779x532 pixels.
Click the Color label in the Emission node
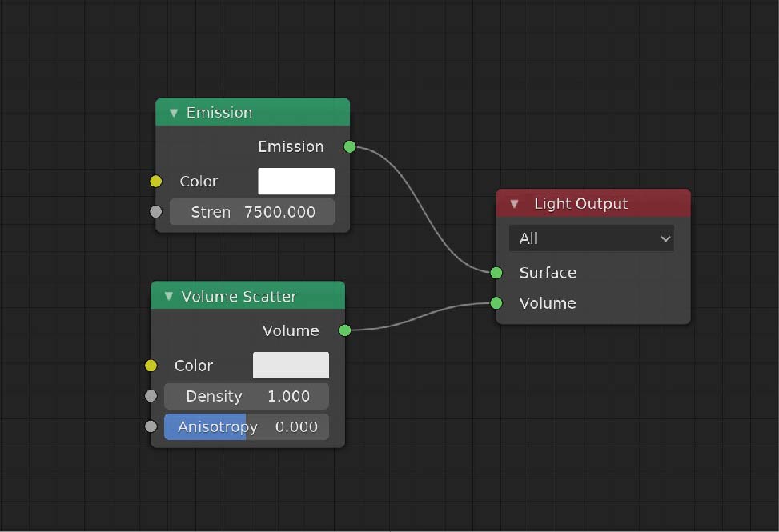tap(199, 182)
